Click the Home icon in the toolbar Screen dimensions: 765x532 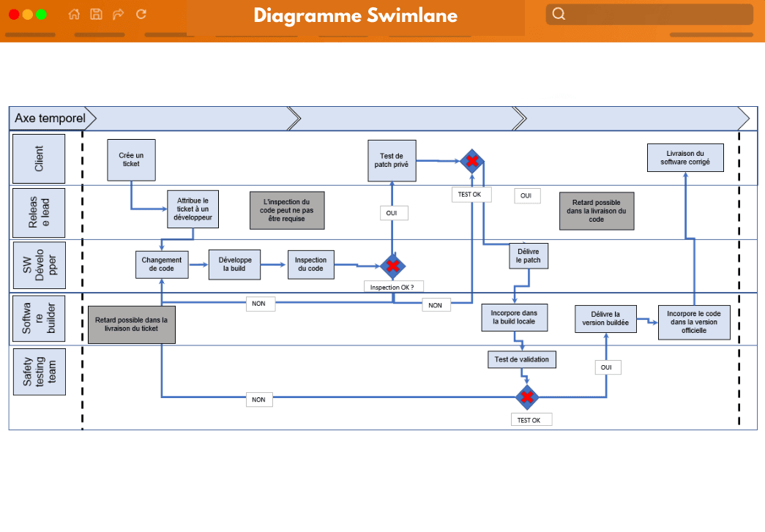[x=73, y=14]
